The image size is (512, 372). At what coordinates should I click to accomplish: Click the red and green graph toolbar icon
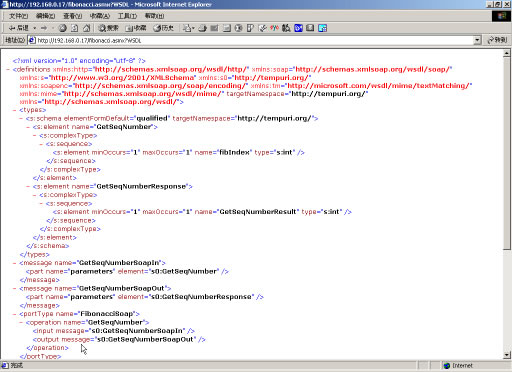pyautogui.click(x=274, y=28)
